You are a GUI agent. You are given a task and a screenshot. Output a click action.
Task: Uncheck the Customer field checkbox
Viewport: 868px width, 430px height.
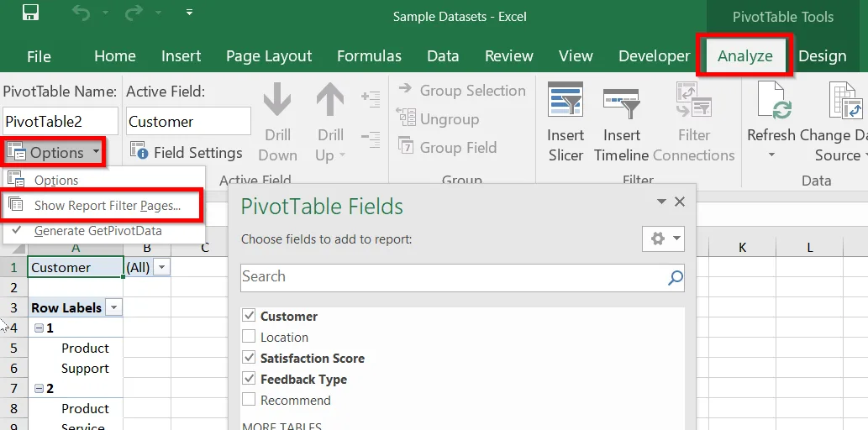click(249, 316)
